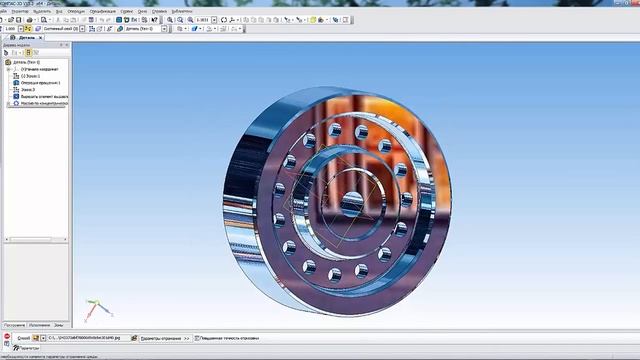Click the icon below red stop icon
Screen dimensions: 640x360
(7, 344)
